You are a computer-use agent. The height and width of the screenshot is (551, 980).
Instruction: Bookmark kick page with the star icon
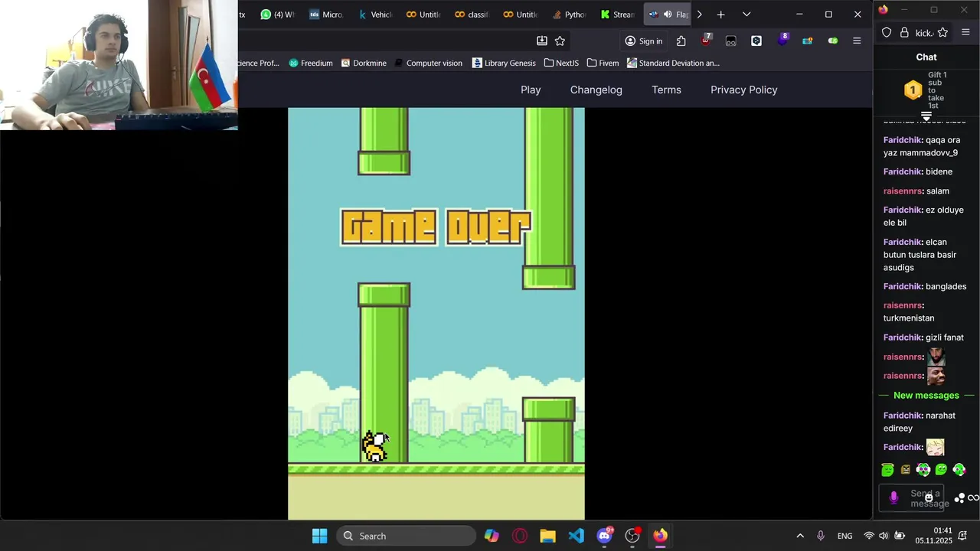(x=942, y=32)
